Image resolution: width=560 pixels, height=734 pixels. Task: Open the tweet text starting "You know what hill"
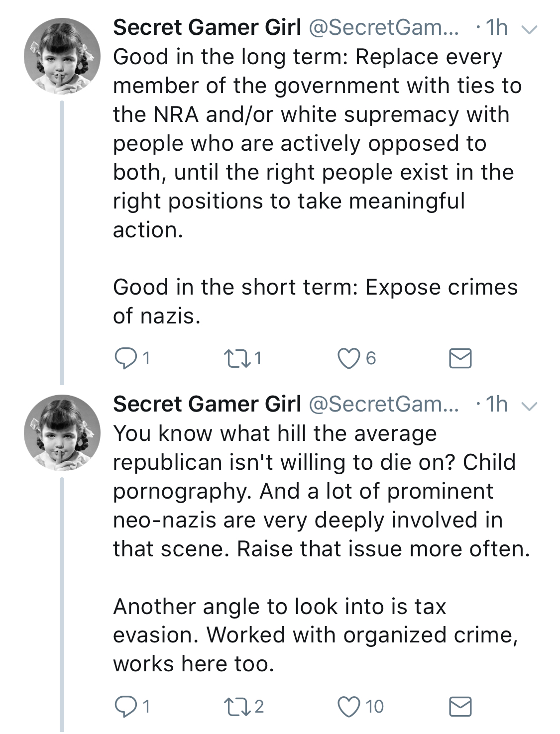click(x=322, y=548)
